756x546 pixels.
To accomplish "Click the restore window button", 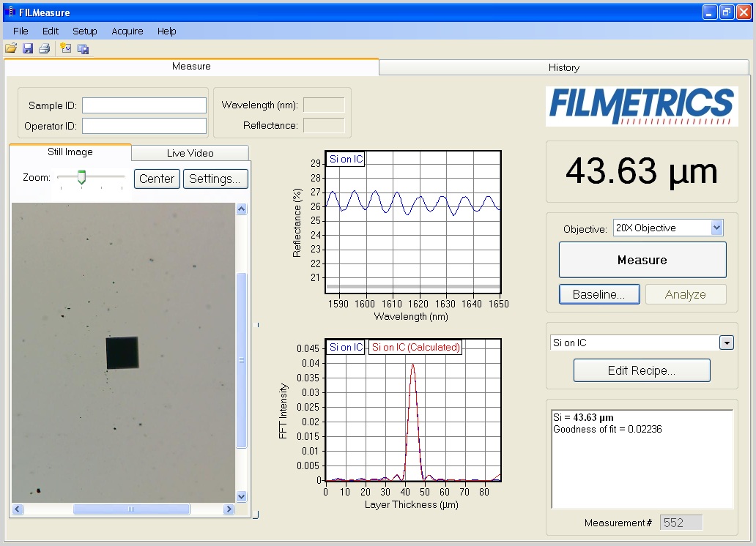I will (x=726, y=12).
